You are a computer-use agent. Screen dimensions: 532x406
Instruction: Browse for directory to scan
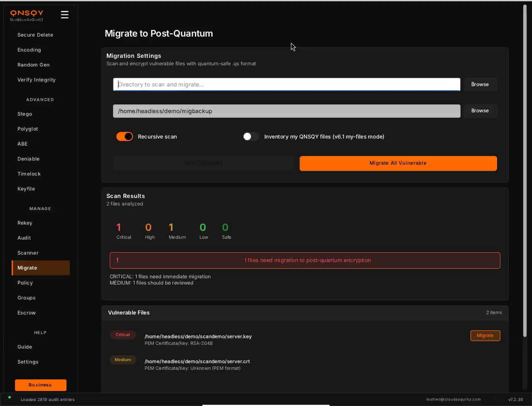coord(480,84)
